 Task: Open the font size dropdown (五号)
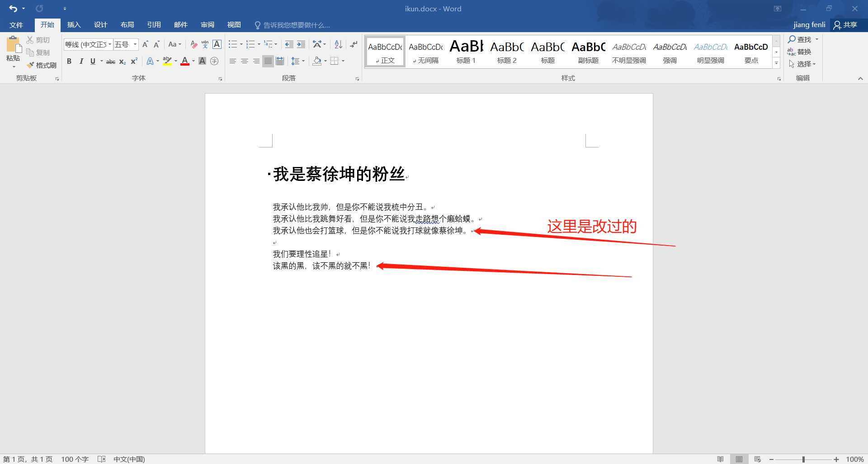(x=135, y=44)
